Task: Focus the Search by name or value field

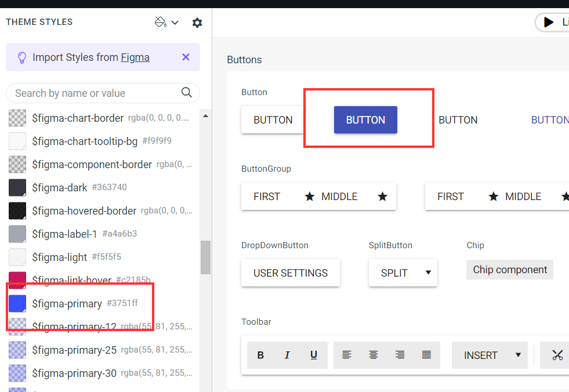Action: 93,93
